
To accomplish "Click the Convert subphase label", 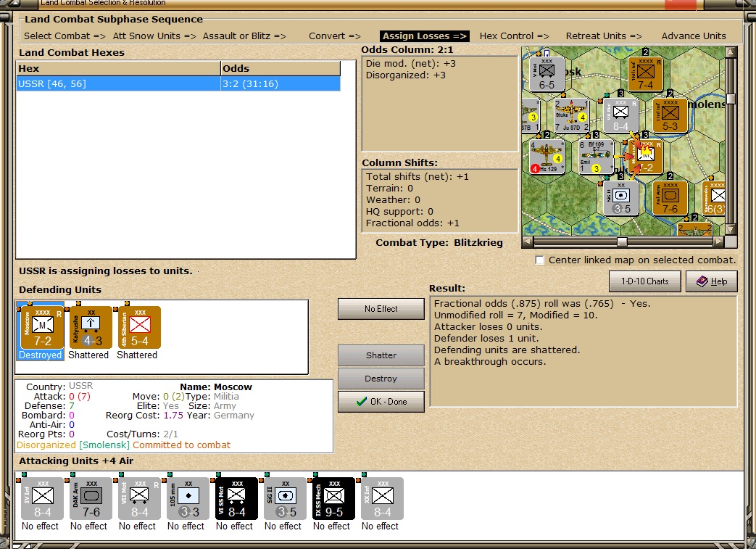I will coord(335,36).
